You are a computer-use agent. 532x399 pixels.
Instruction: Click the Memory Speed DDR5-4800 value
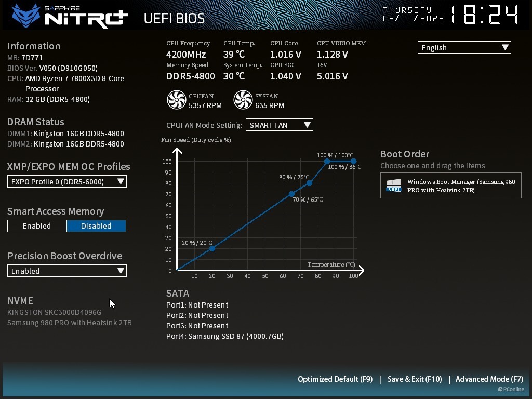tap(191, 76)
